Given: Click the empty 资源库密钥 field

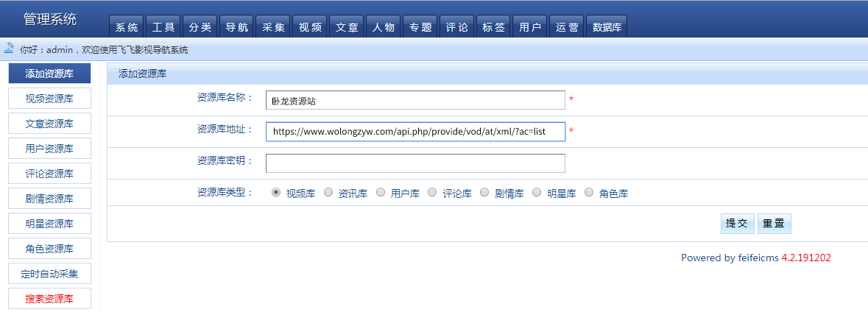Looking at the screenshot, I should coord(415,163).
